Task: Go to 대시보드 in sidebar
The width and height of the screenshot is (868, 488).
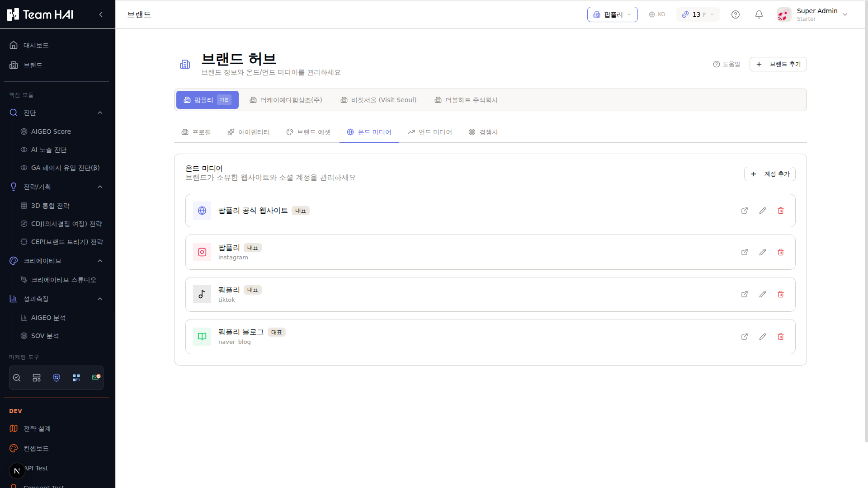Action: [57, 45]
